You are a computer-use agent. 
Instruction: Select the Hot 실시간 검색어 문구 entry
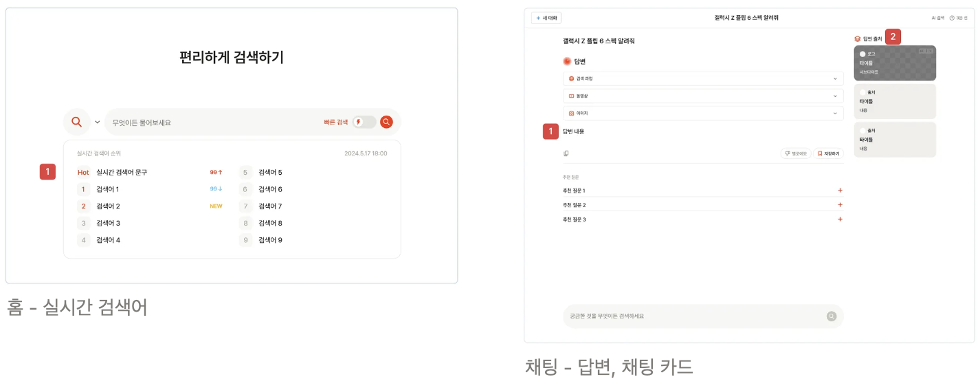click(122, 173)
